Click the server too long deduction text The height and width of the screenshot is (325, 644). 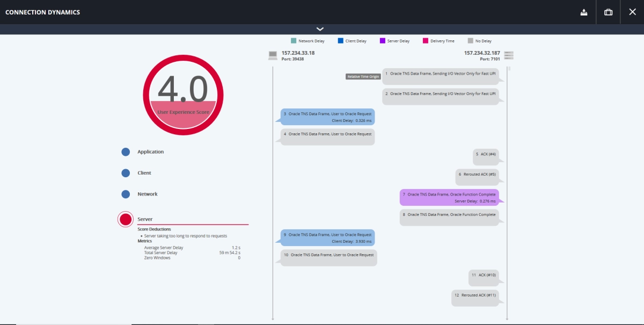(x=185, y=236)
